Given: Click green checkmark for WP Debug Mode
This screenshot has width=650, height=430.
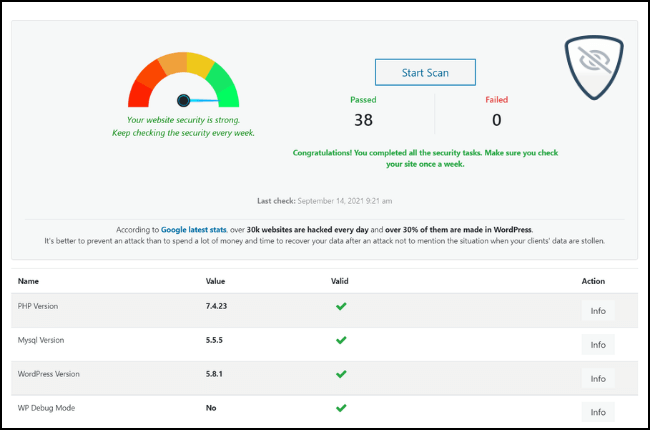Looking at the screenshot, I should tap(341, 408).
